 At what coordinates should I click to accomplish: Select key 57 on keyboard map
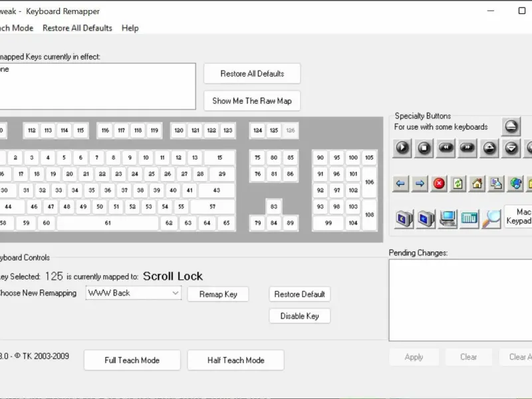(x=212, y=207)
